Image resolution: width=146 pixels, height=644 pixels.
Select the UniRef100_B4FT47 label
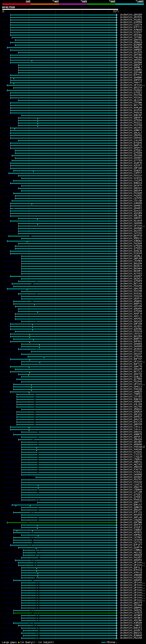pyautogui.click(x=131, y=359)
